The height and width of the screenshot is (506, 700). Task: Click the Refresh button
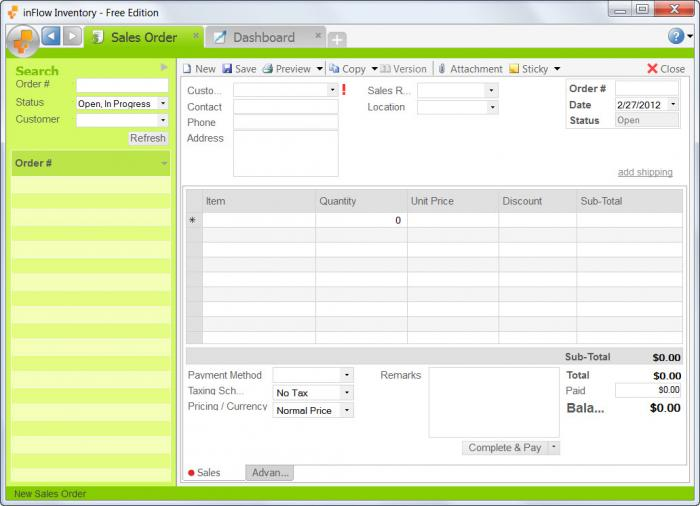148,138
